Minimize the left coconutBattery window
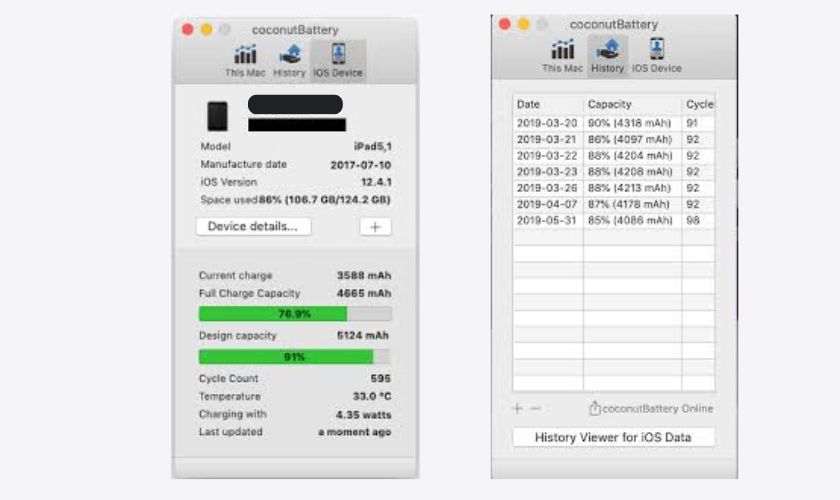 click(x=206, y=29)
